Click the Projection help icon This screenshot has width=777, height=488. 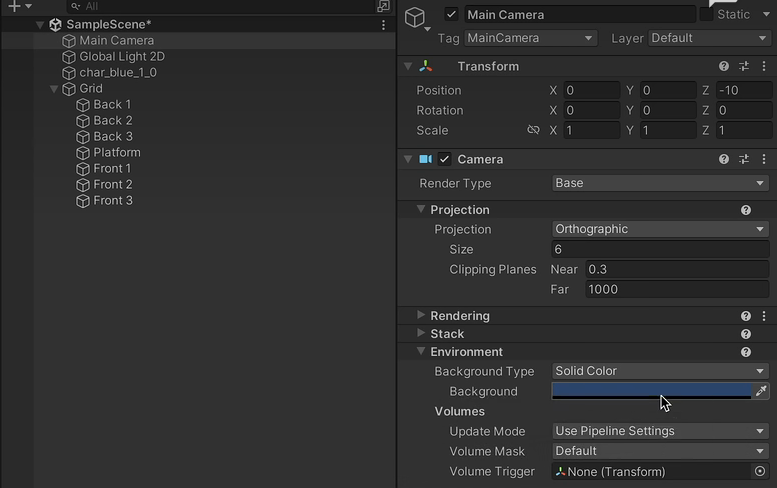tap(746, 210)
